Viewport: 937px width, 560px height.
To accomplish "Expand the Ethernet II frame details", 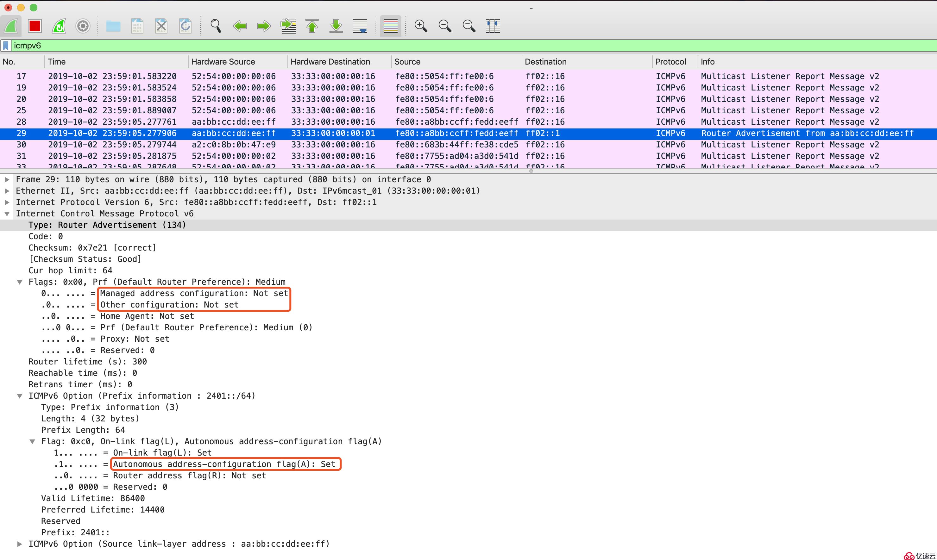I will 6,191.
